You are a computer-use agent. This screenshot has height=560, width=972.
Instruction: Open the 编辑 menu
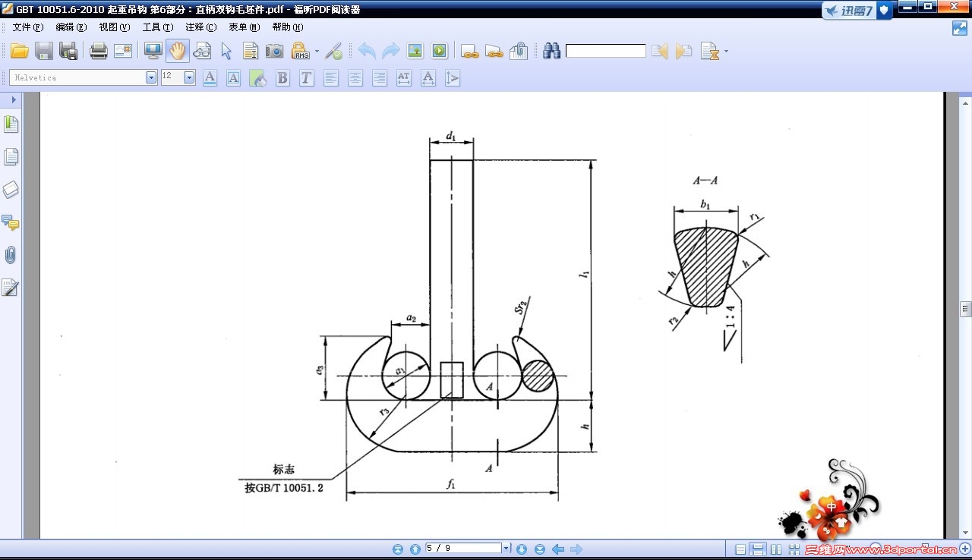(x=71, y=27)
